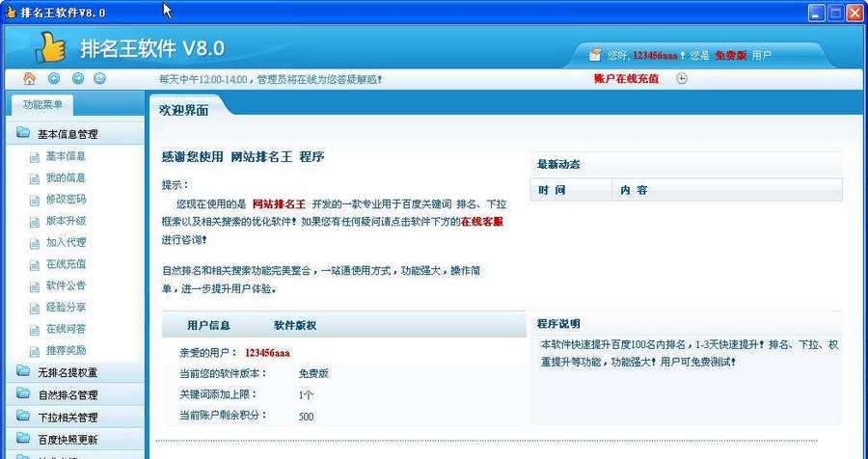Expand the 无排名提权重 group
The height and width of the screenshot is (459, 868).
click(74, 372)
